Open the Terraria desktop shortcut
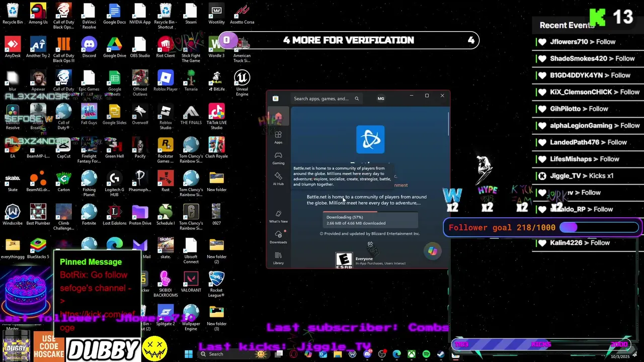Screen dimensions: 644x362 191,81
